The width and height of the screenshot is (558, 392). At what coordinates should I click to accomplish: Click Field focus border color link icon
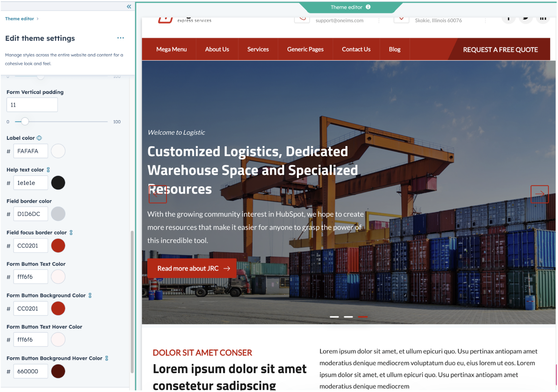71,233
